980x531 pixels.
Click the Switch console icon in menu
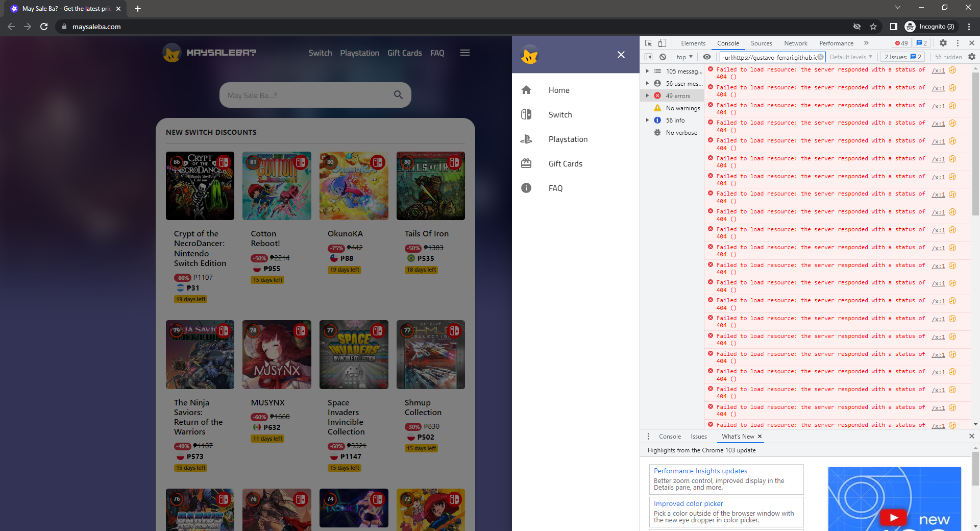tap(526, 115)
